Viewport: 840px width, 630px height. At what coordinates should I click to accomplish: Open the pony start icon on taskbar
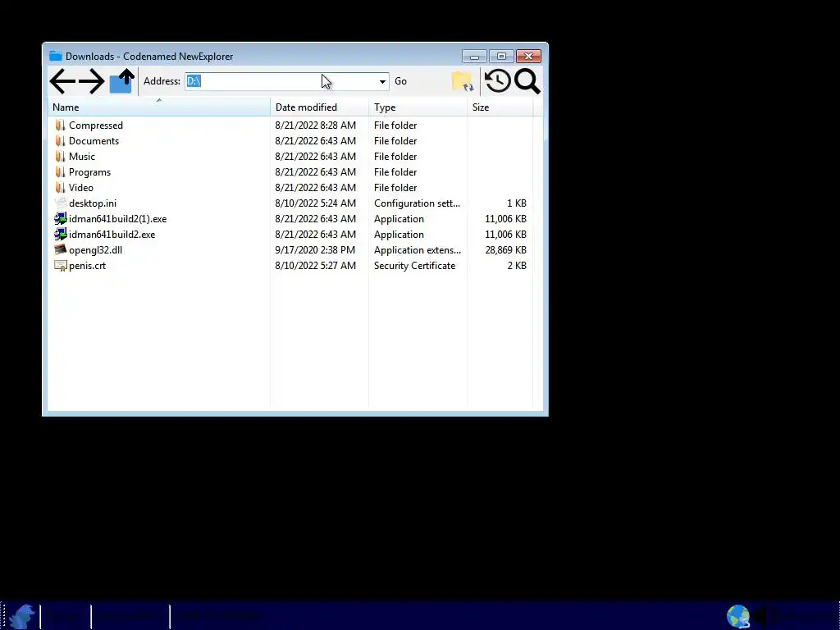[x=22, y=616]
